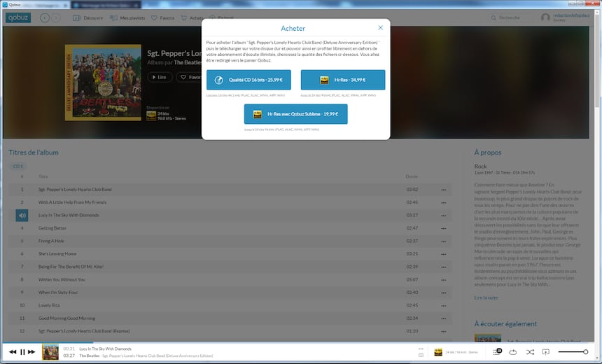Open more options for Within You Without You

click(x=443, y=280)
